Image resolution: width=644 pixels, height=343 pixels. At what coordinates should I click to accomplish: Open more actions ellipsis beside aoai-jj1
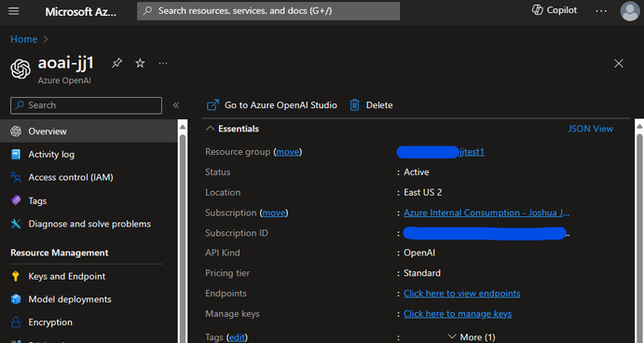pos(163,63)
